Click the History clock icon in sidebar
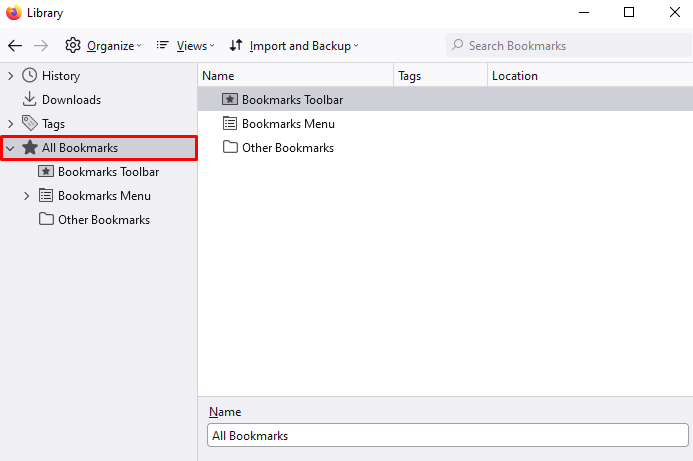Image resolution: width=693 pixels, height=461 pixels. point(30,76)
